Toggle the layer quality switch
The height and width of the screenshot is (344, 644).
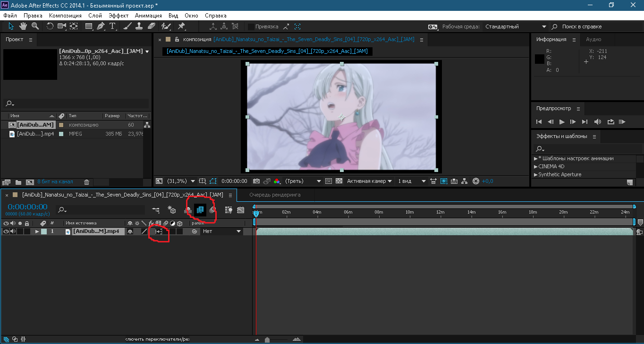point(144,232)
